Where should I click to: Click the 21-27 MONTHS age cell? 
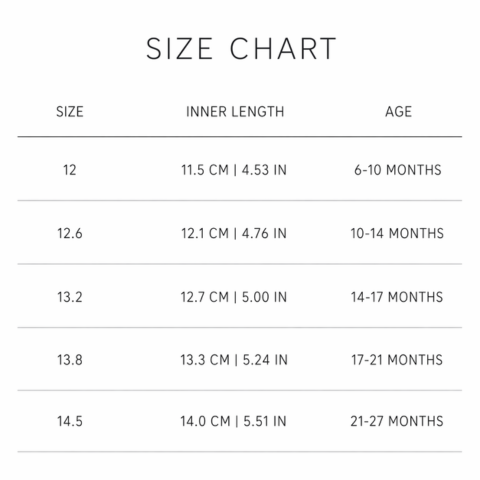point(397,421)
